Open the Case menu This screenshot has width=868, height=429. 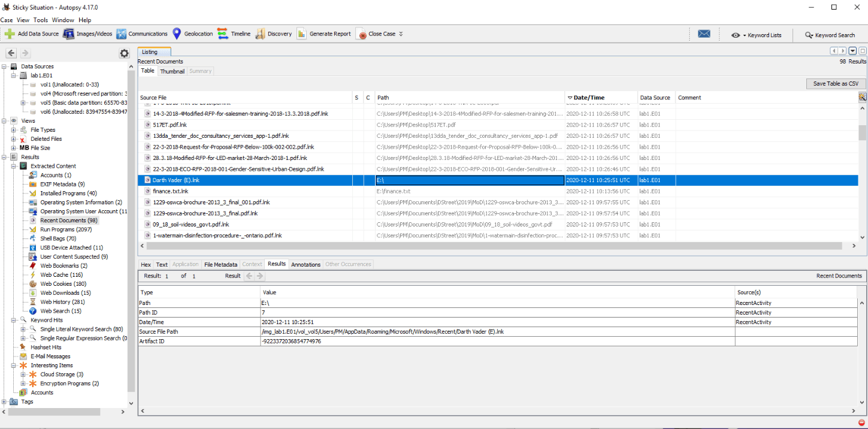[x=7, y=20]
